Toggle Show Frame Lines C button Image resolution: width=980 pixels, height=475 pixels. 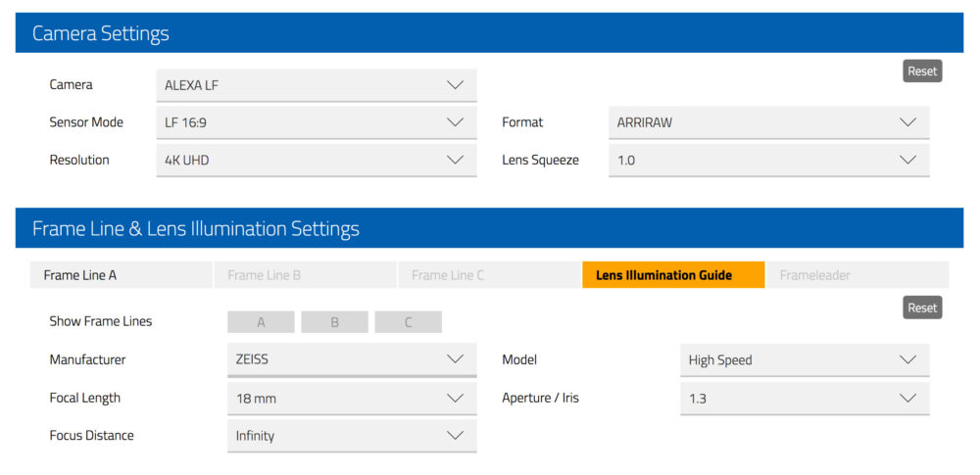pos(408,322)
